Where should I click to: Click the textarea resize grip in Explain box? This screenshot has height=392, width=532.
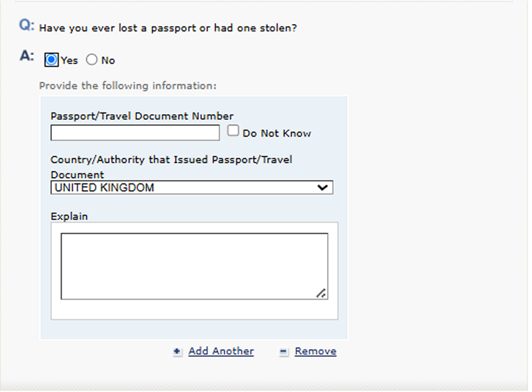321,293
